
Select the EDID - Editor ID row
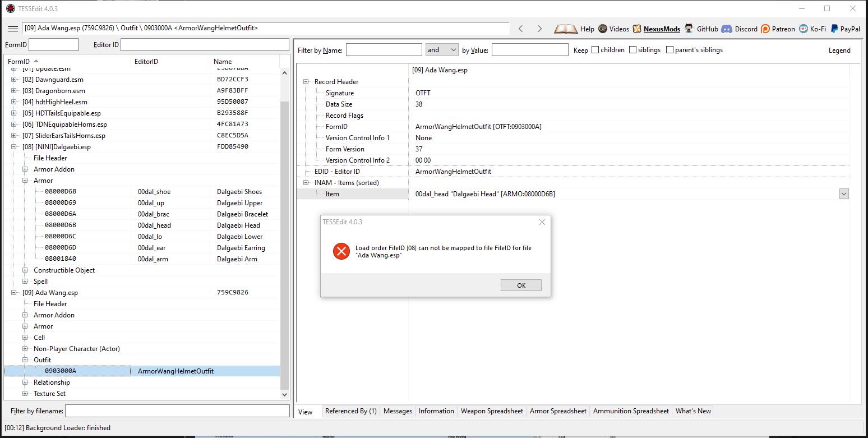coord(572,172)
